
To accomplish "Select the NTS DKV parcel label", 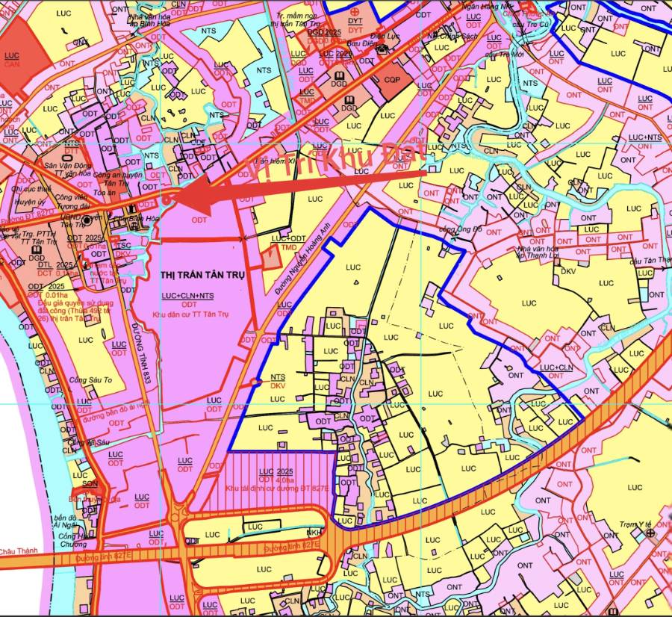I will (278, 381).
